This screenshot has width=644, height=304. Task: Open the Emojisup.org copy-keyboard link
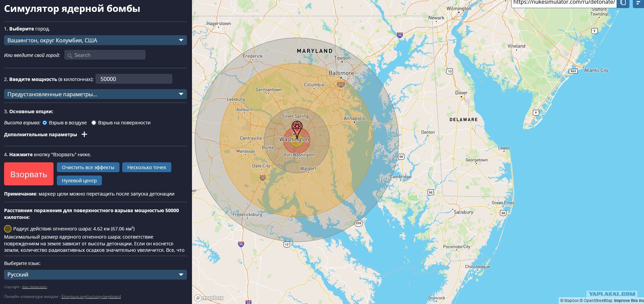coord(91,297)
